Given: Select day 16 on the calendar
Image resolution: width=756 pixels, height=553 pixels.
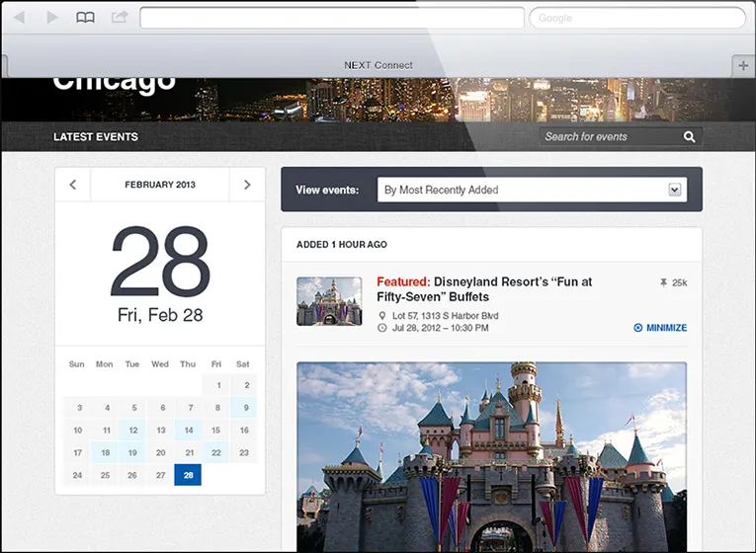Looking at the screenshot, I should tap(244, 431).
